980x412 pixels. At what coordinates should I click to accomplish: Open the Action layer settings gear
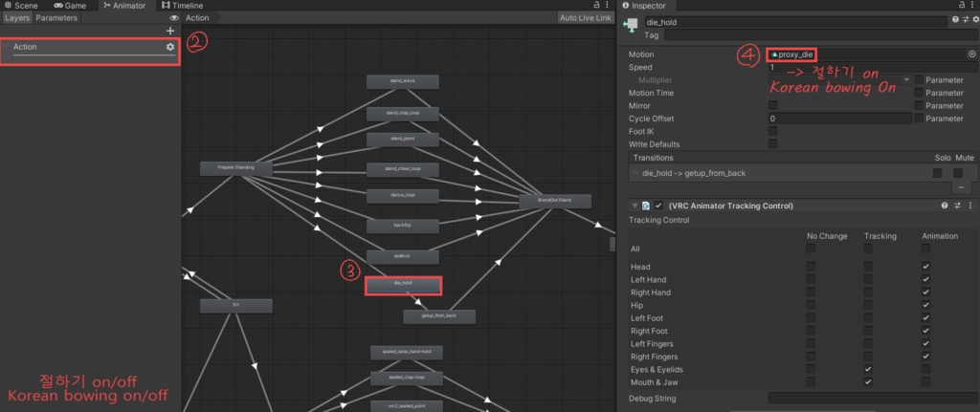click(x=170, y=47)
